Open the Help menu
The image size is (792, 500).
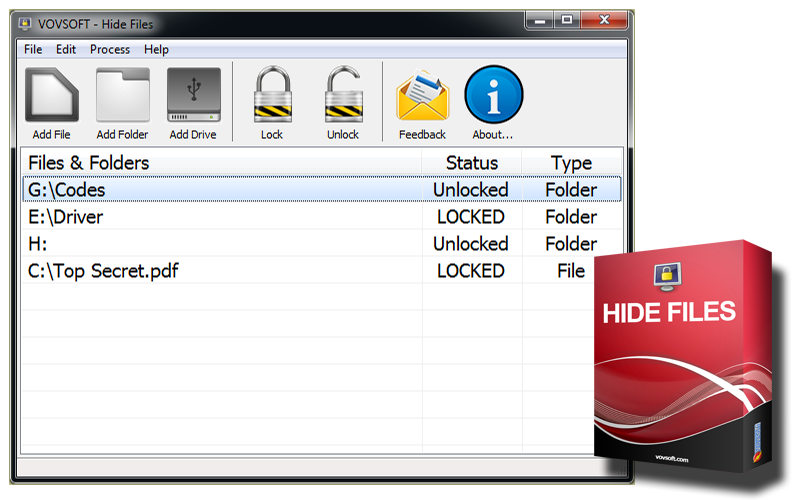pos(156,49)
